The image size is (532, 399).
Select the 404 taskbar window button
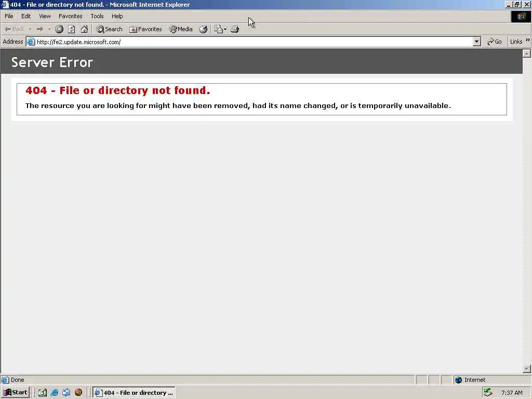coord(134,393)
